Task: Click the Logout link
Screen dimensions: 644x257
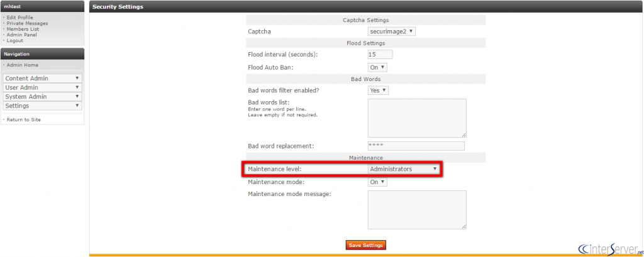Action: coord(15,41)
